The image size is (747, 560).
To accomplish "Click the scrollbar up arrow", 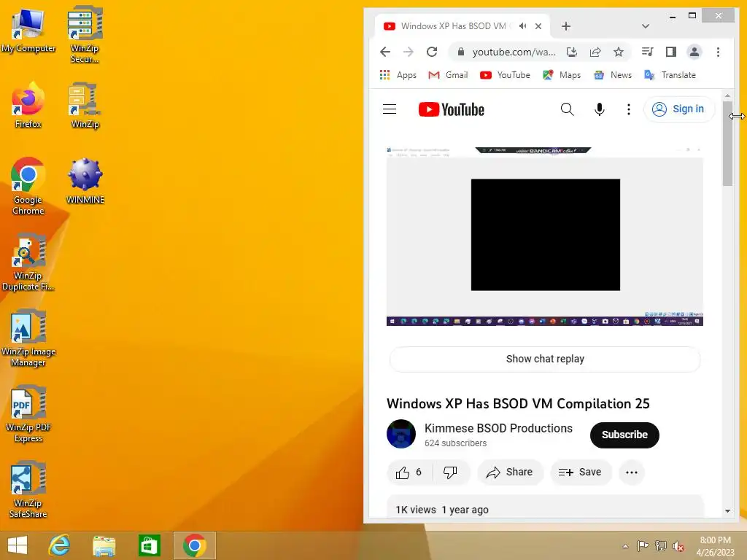I will point(727,96).
